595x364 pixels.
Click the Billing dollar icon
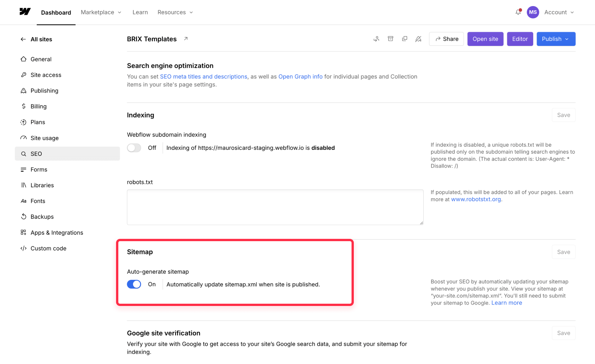[x=24, y=106]
